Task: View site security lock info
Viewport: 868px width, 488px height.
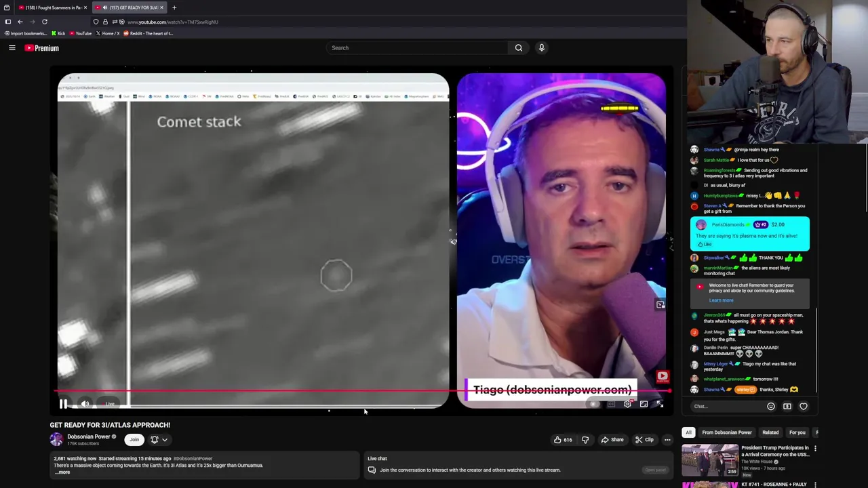Action: click(105, 22)
